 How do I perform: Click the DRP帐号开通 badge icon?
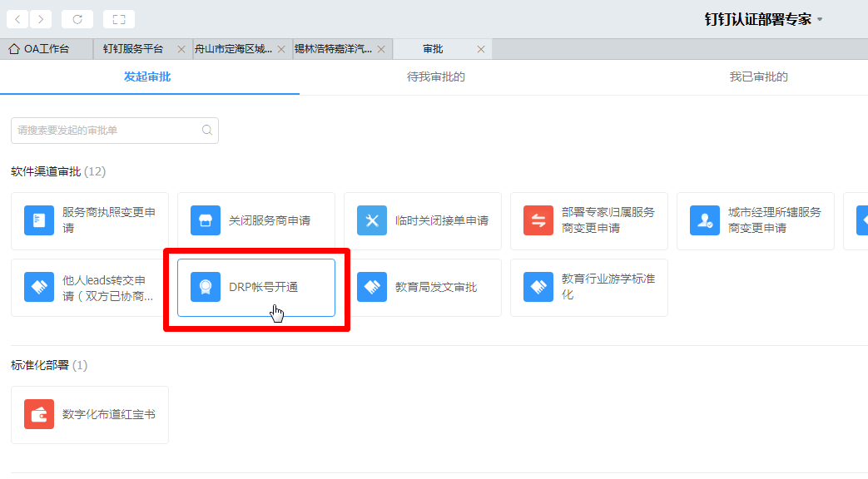pos(206,287)
